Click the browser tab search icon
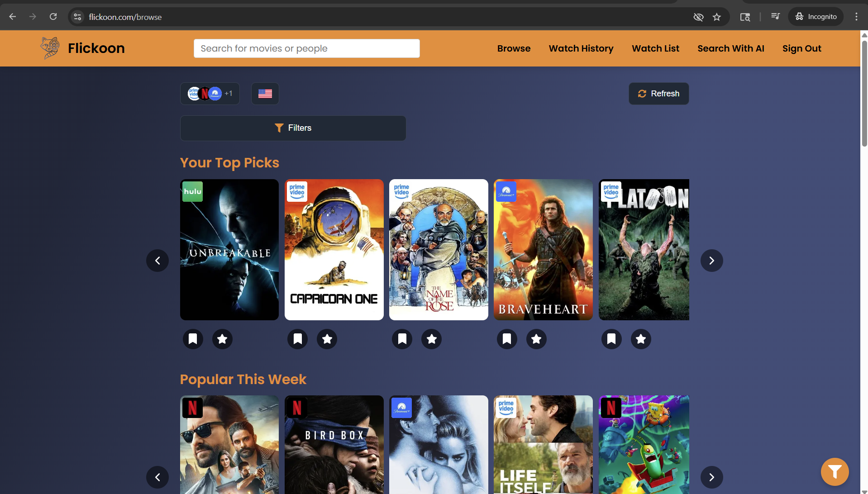The width and height of the screenshot is (868, 494). (x=745, y=17)
